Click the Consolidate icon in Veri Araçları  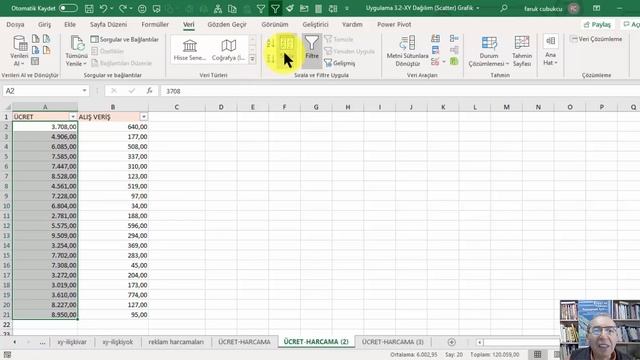[454, 39]
